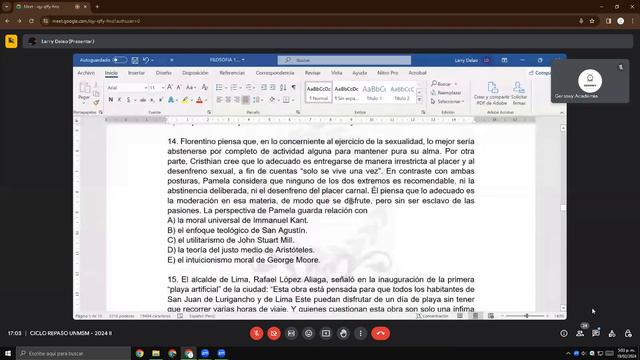This screenshot has height=360, width=640.
Task: Click the Word search box Buscar
Action: pyautogui.click(x=344, y=60)
